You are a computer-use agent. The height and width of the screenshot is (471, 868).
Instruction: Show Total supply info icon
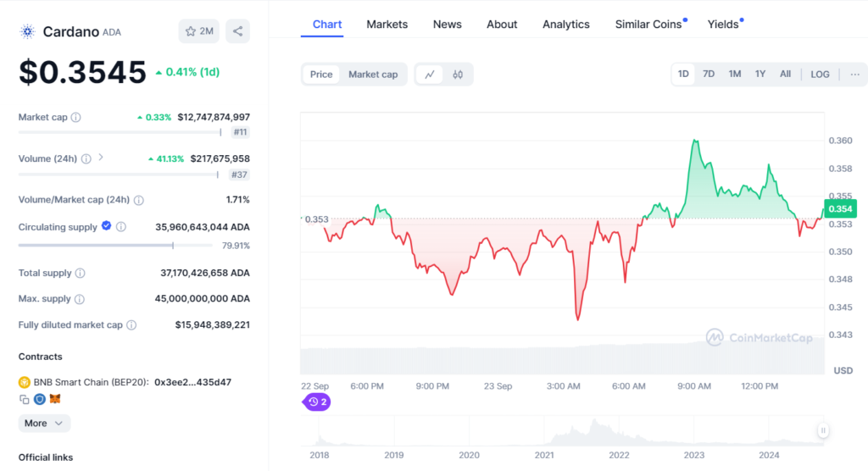tap(81, 273)
